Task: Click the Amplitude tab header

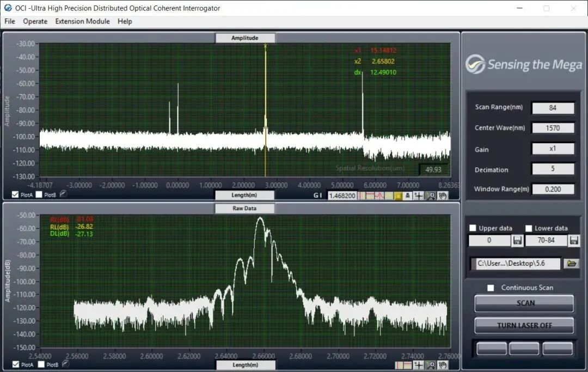Action: click(x=245, y=38)
